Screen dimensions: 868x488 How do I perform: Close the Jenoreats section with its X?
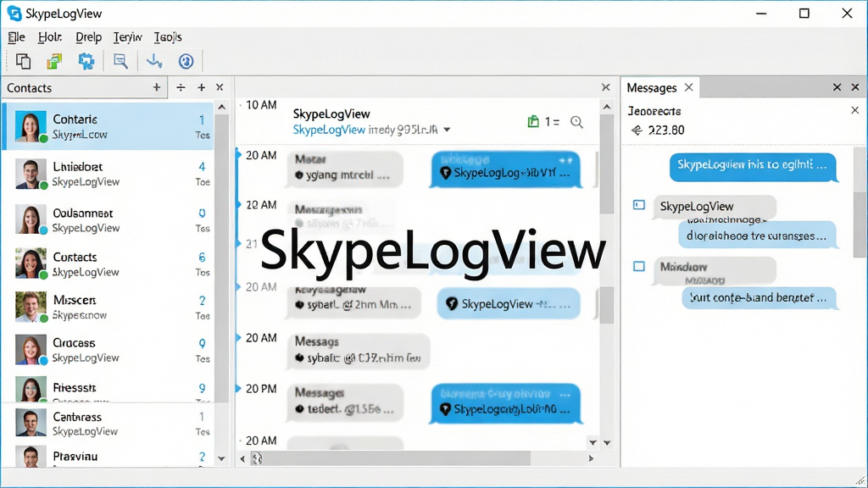point(854,110)
